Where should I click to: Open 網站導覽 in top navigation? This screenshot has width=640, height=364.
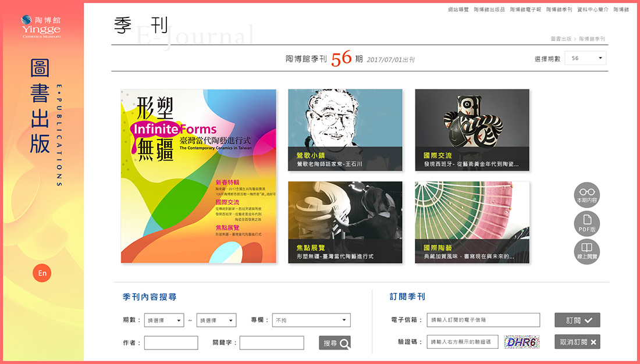click(x=458, y=9)
